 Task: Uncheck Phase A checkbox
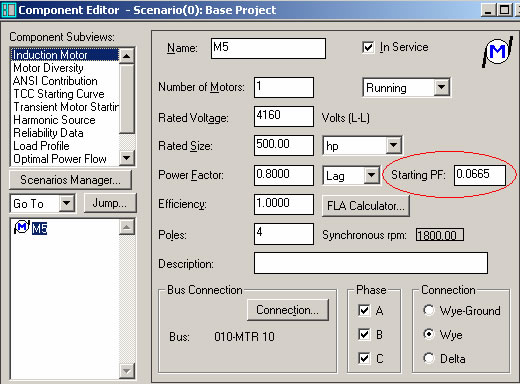[364, 310]
